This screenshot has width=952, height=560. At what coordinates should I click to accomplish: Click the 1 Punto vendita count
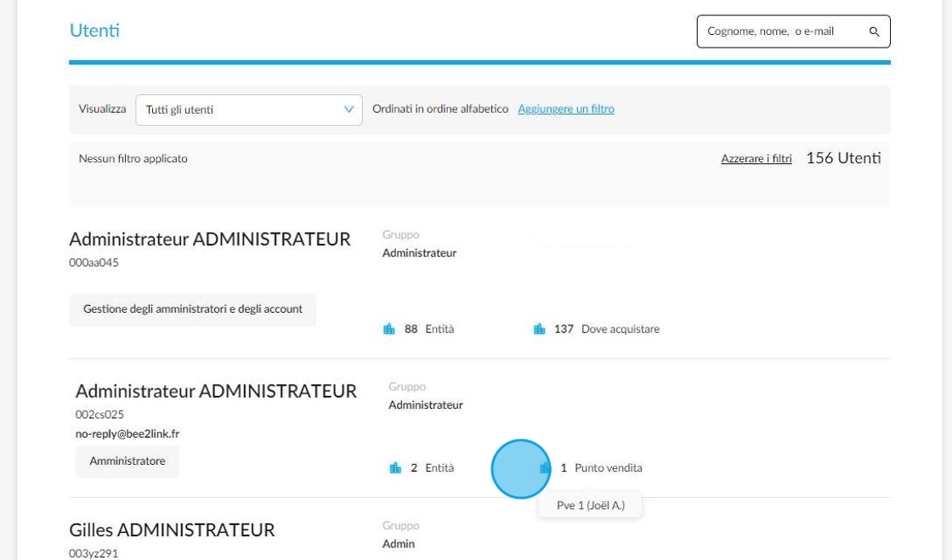point(601,467)
